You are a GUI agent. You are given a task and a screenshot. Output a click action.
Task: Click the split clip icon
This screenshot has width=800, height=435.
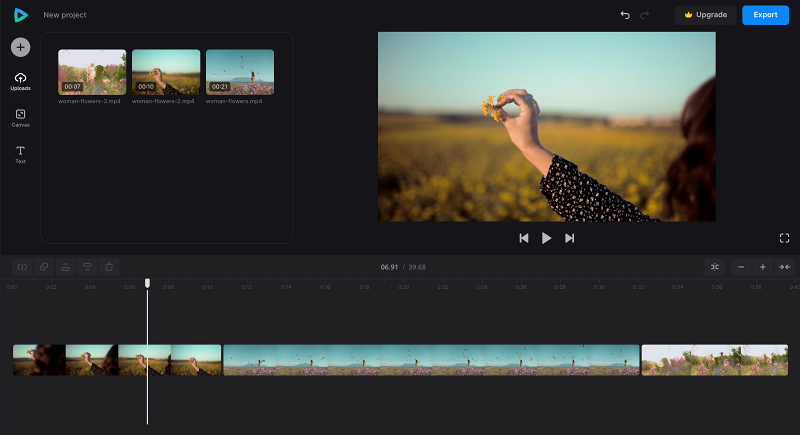tap(22, 267)
